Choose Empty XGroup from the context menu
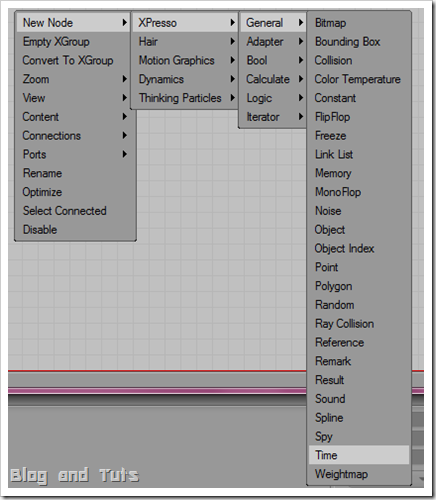Image resolution: width=436 pixels, height=500 pixels. (x=75, y=42)
